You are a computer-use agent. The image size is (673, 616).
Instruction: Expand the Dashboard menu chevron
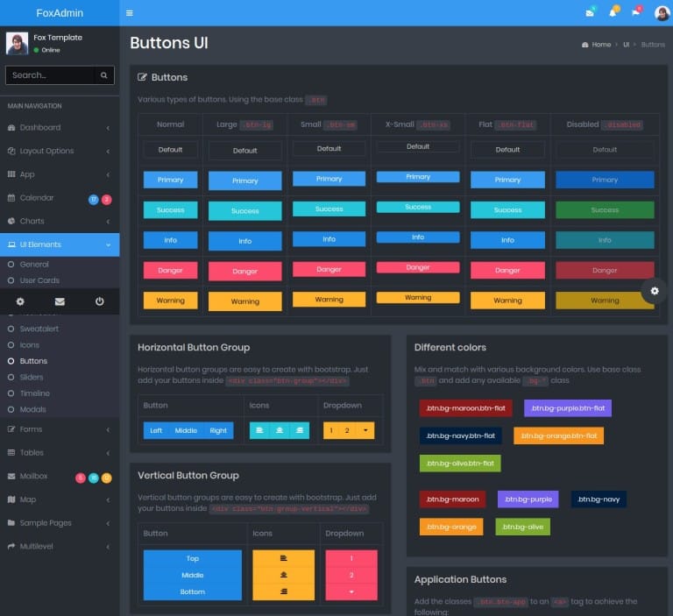[x=108, y=128]
